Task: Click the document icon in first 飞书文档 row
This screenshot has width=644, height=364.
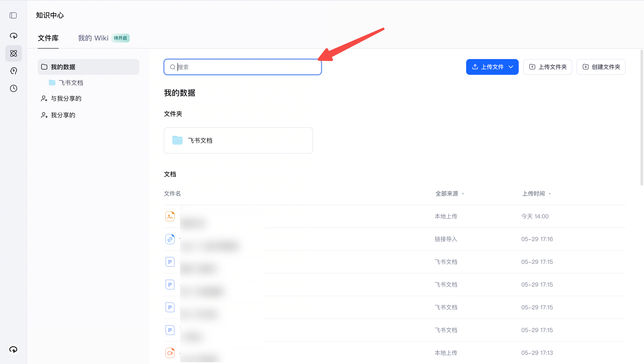Action: [170, 262]
